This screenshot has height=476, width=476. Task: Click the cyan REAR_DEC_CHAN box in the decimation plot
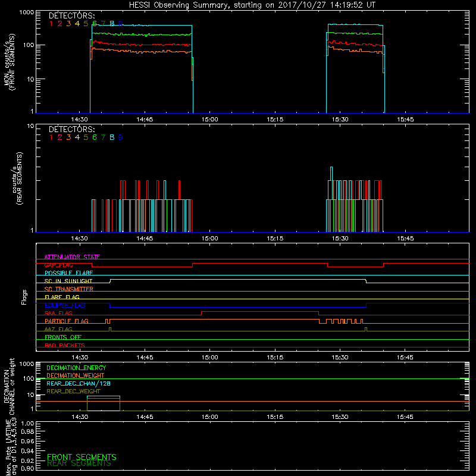[104, 403]
